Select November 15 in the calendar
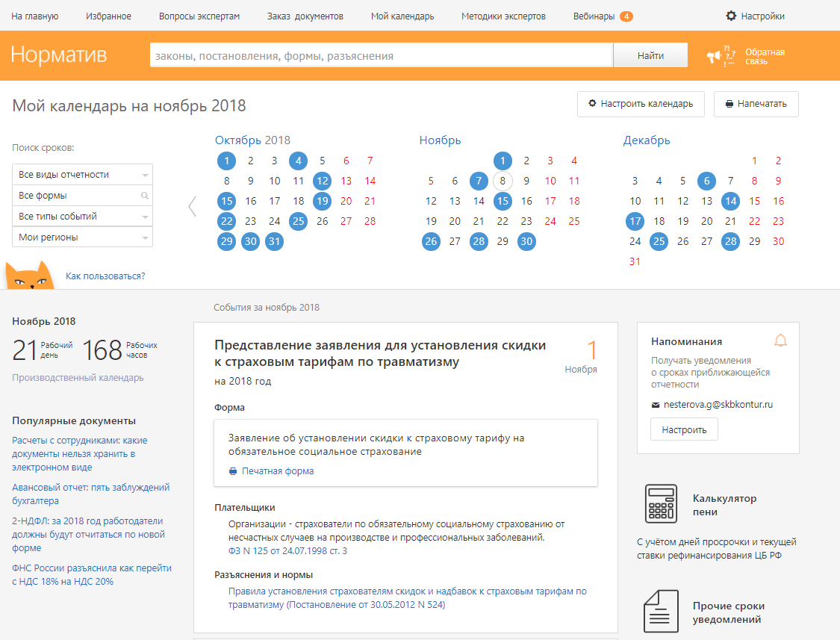The image size is (840, 640). (x=503, y=201)
